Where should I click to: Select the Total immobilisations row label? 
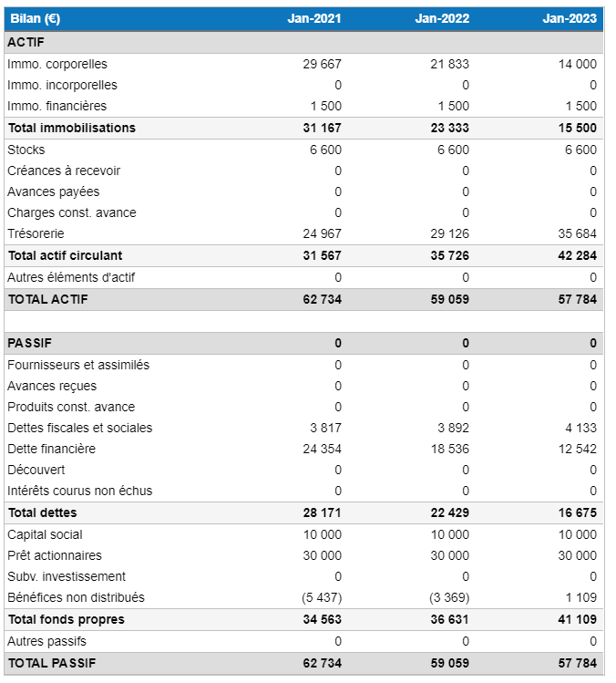coord(71,128)
